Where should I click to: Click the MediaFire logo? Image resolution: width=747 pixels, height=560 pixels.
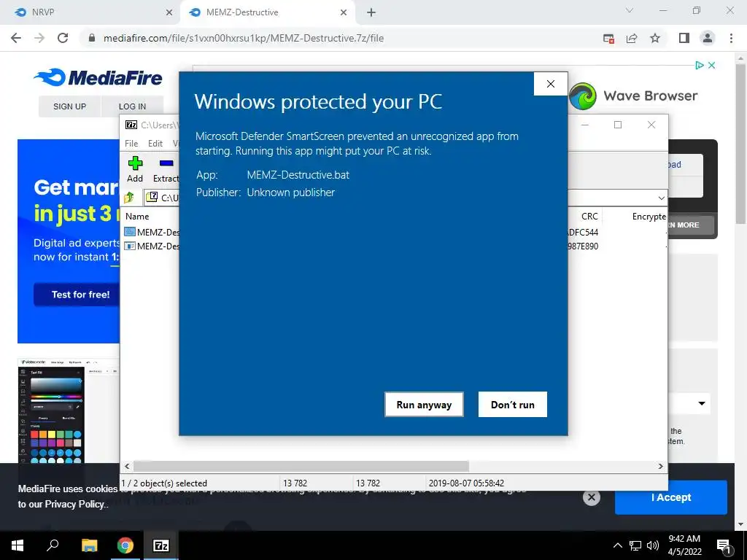point(98,77)
